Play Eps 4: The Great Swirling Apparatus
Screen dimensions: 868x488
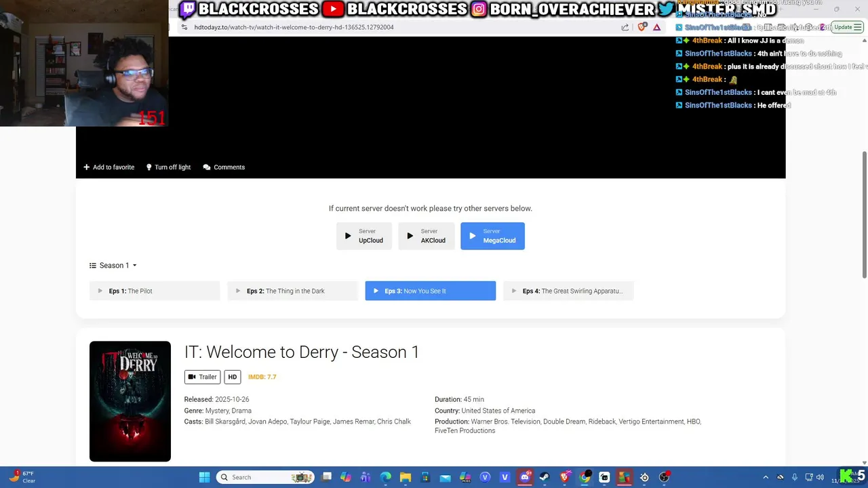click(x=568, y=291)
